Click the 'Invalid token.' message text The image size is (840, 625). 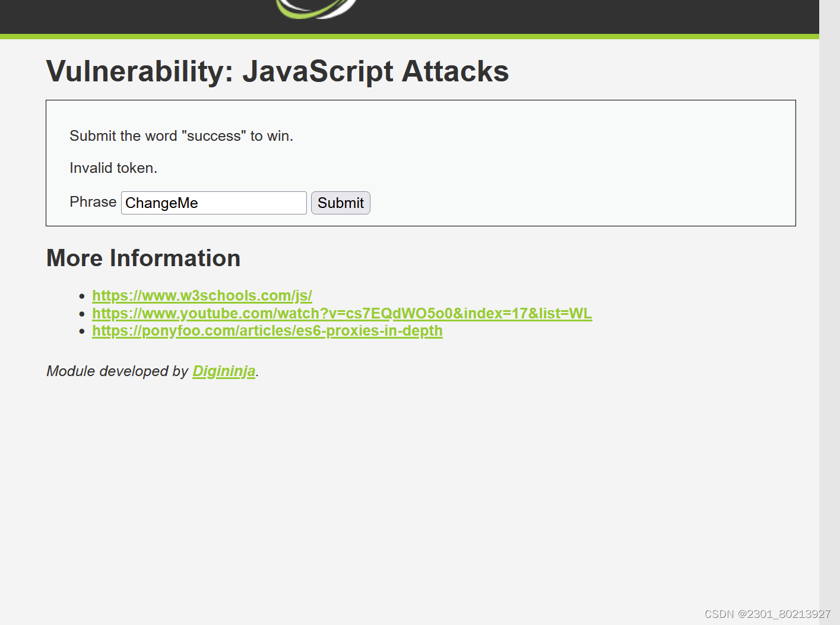113,168
